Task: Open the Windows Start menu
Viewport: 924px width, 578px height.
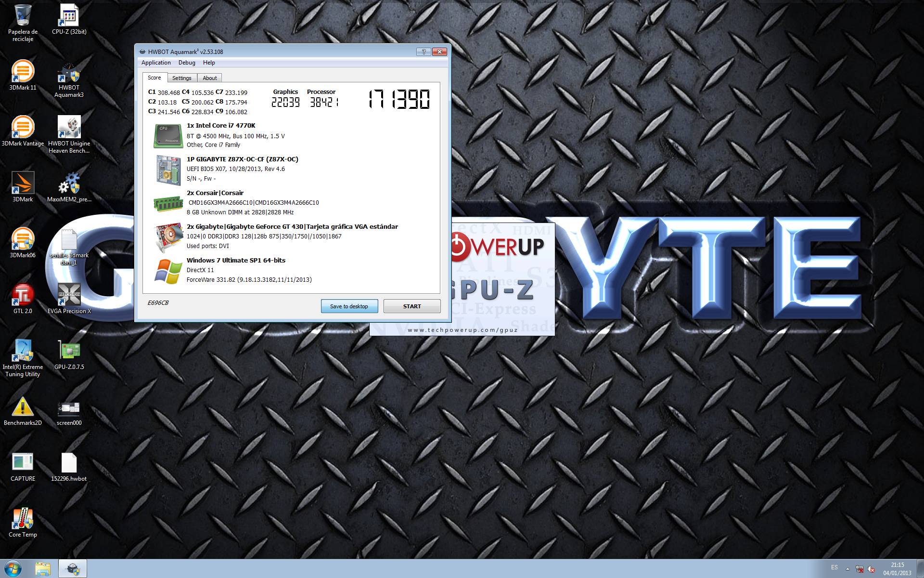Action: click(13, 569)
